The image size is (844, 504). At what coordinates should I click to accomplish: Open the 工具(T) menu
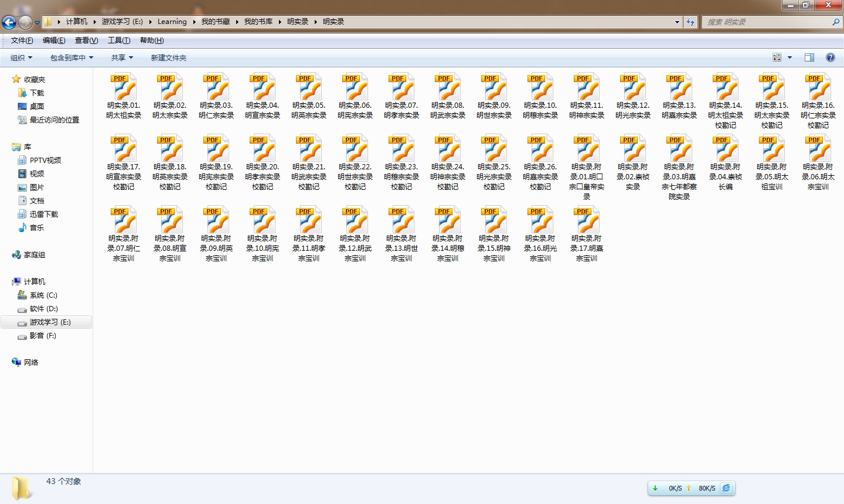[x=118, y=40]
